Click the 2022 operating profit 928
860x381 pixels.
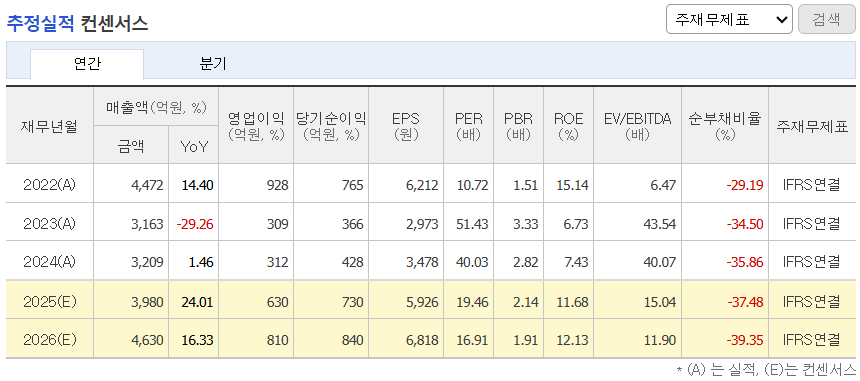279,185
